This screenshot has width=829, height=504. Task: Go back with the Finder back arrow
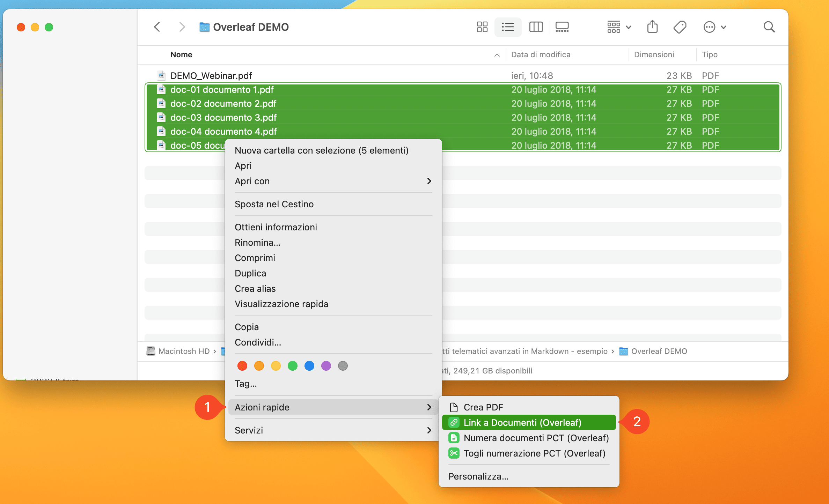pos(157,27)
